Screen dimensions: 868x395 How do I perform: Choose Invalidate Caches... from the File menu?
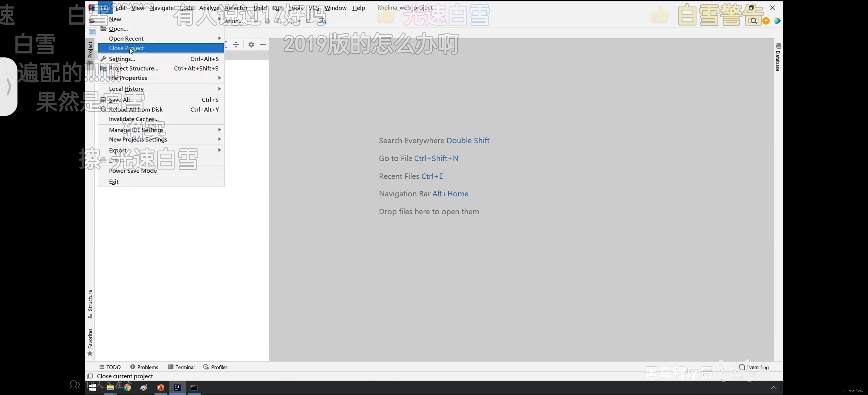(x=161, y=119)
